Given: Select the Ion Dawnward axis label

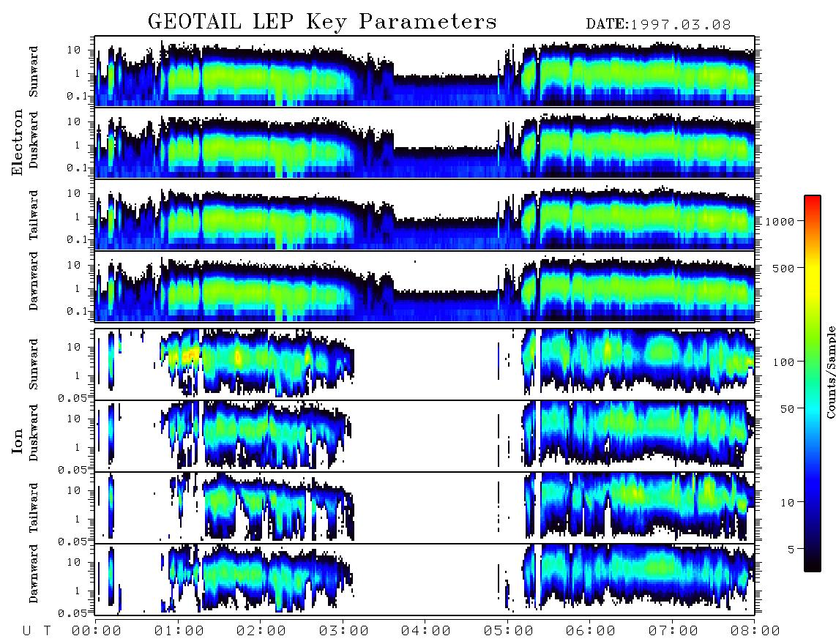Looking at the screenshot, I should point(34,574).
